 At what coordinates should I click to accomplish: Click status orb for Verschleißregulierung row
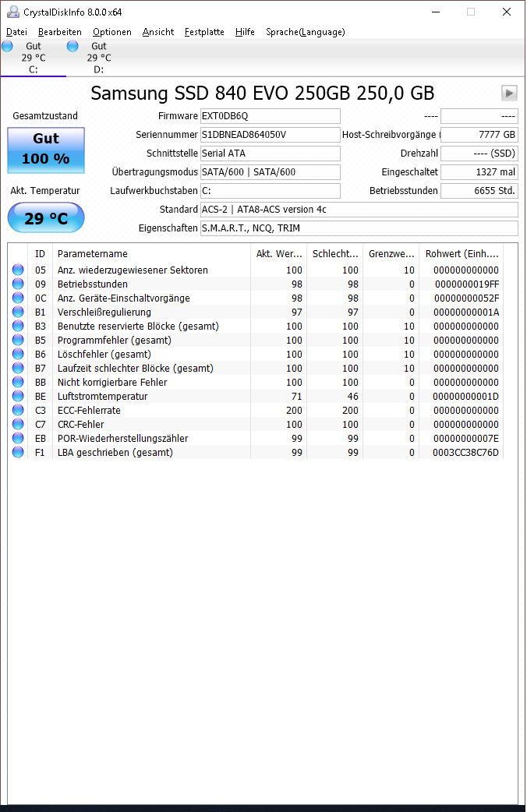18,312
